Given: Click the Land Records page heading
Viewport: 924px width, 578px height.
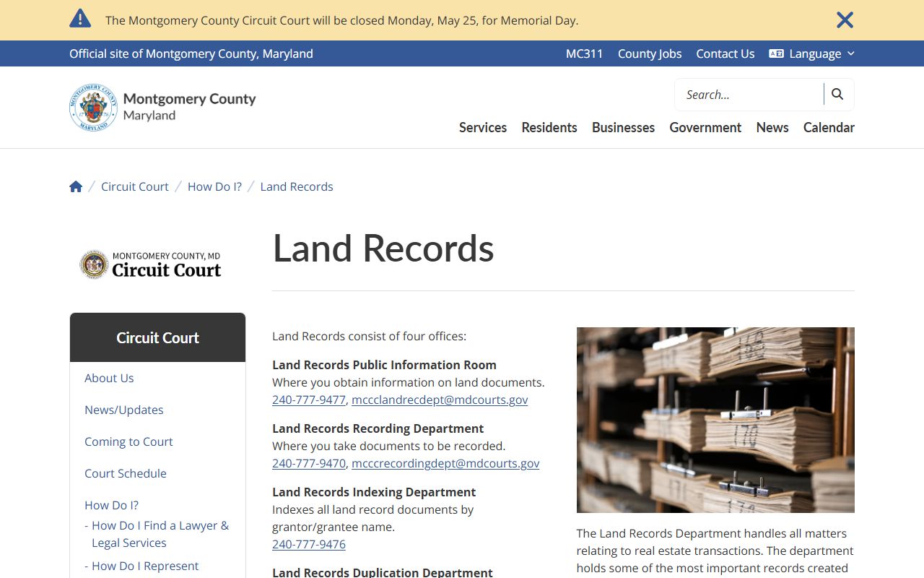Looking at the screenshot, I should coord(383,248).
